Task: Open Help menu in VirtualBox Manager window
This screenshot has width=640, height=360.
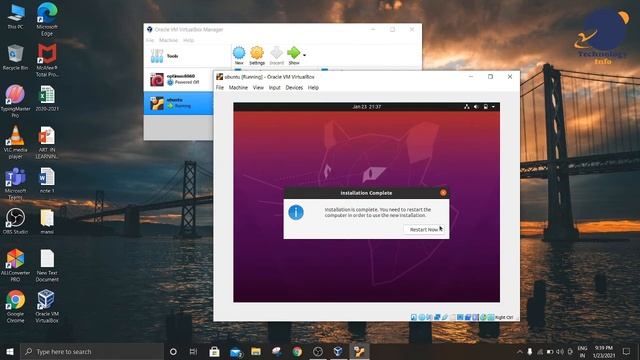Action: click(x=189, y=40)
